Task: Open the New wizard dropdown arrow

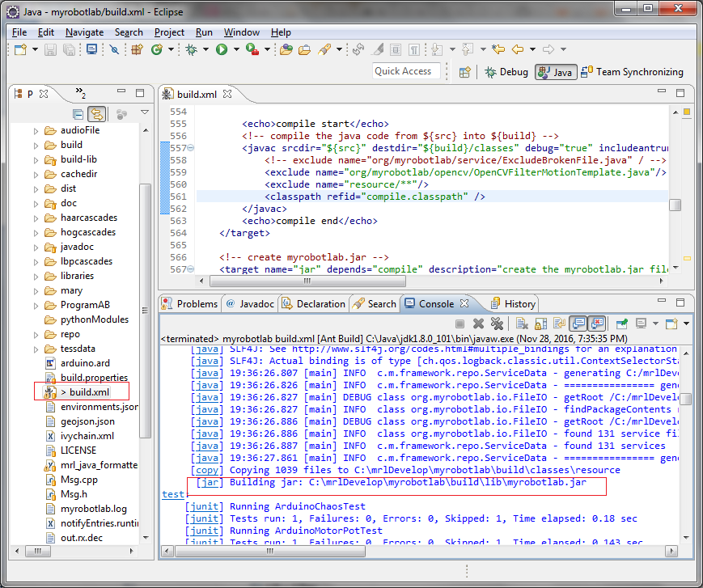Action: click(35, 49)
